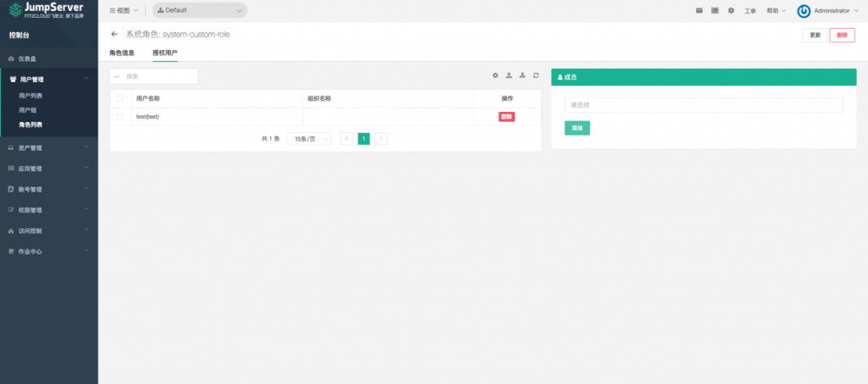Open the 帮助 help dropdown
This screenshot has height=384, width=868.
[x=776, y=10]
